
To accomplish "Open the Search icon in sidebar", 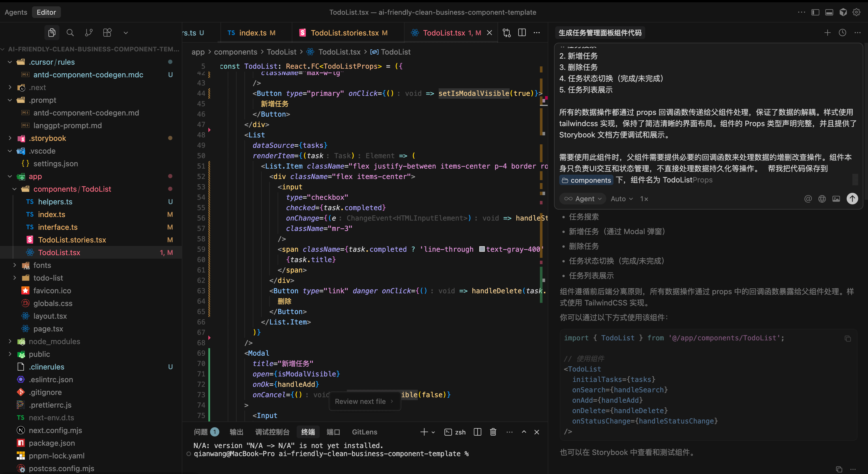I will pyautogui.click(x=70, y=33).
